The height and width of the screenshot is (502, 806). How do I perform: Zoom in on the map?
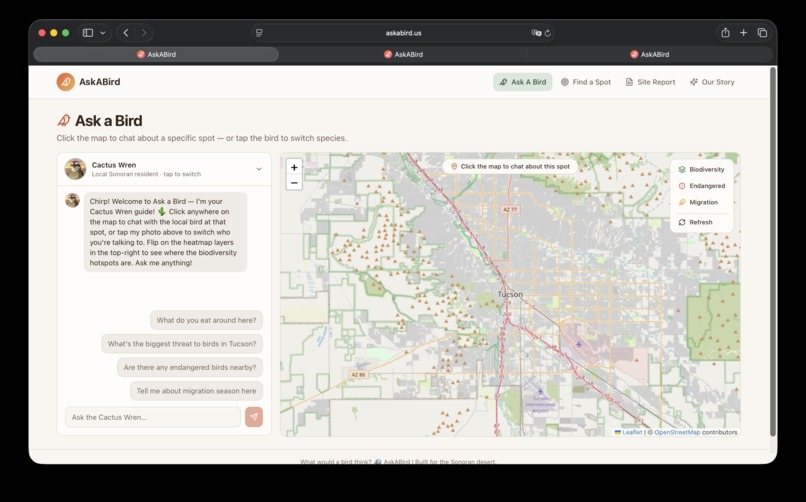294,167
